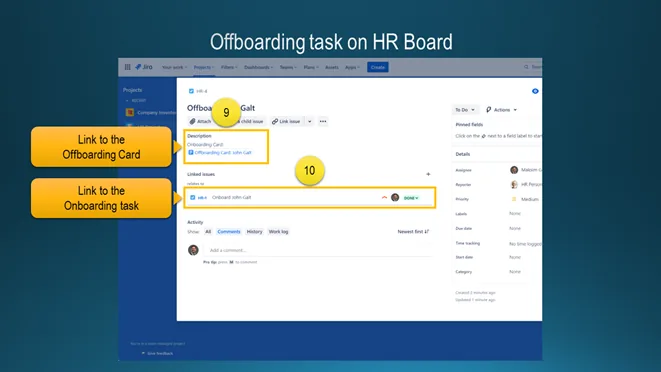Open the Projects menu in the top bar
This screenshot has width=661, height=372.
tap(204, 67)
